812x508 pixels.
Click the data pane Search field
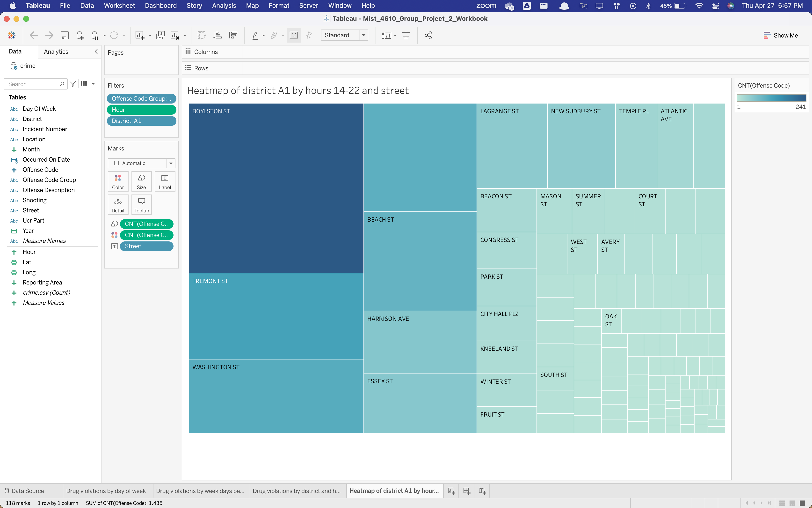[36, 84]
